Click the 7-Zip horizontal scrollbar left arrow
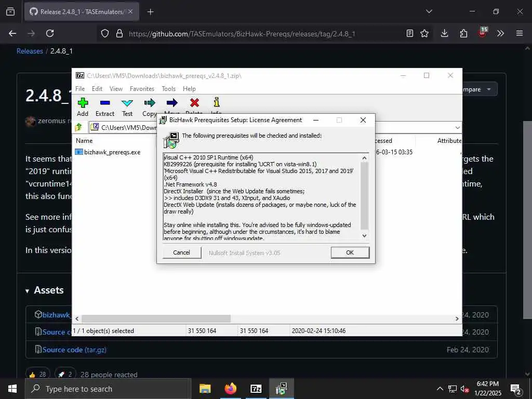This screenshot has height=399, width=532. pos(77,318)
